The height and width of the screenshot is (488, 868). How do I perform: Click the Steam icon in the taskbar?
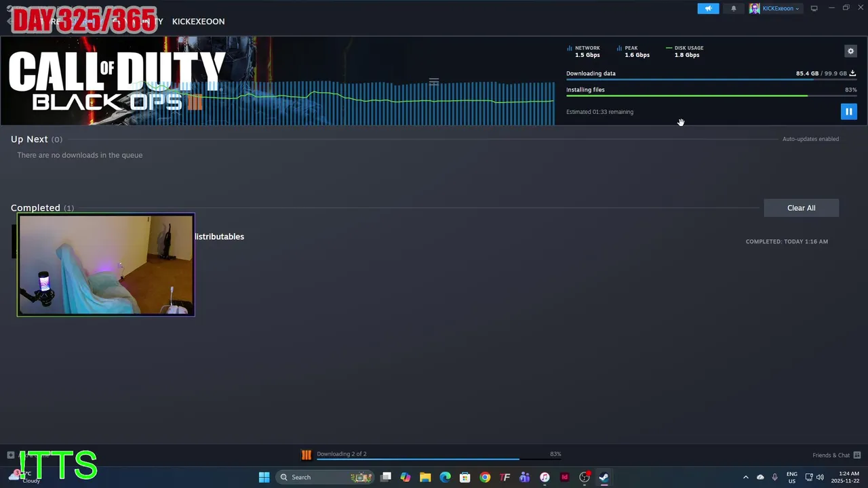coord(604,477)
